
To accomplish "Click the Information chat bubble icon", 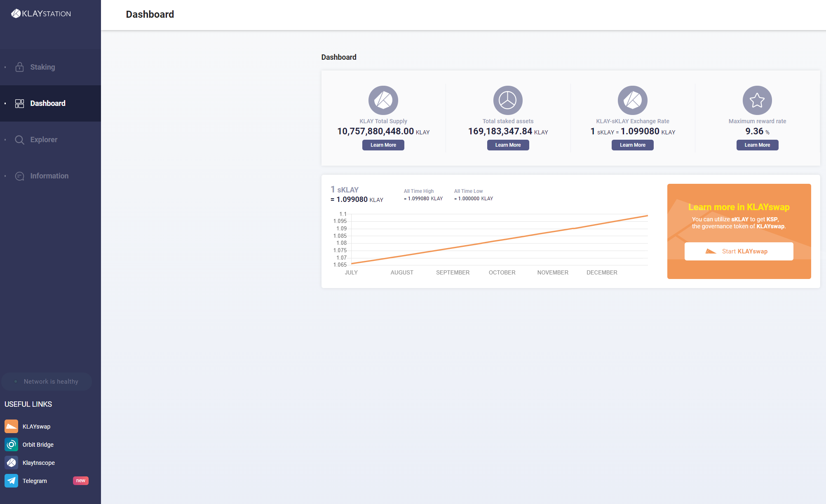I will coord(19,176).
